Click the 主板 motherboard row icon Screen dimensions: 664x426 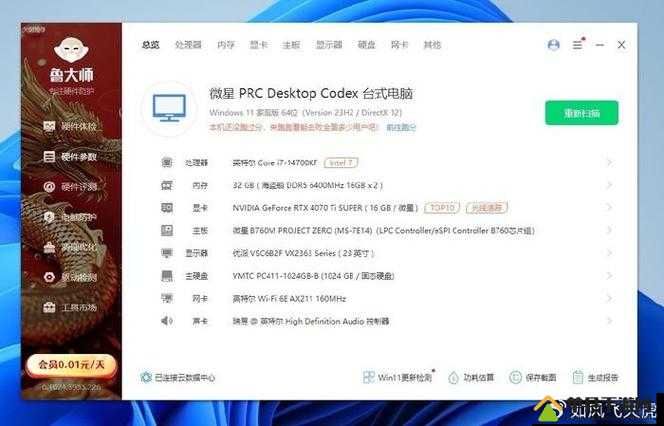click(x=166, y=231)
